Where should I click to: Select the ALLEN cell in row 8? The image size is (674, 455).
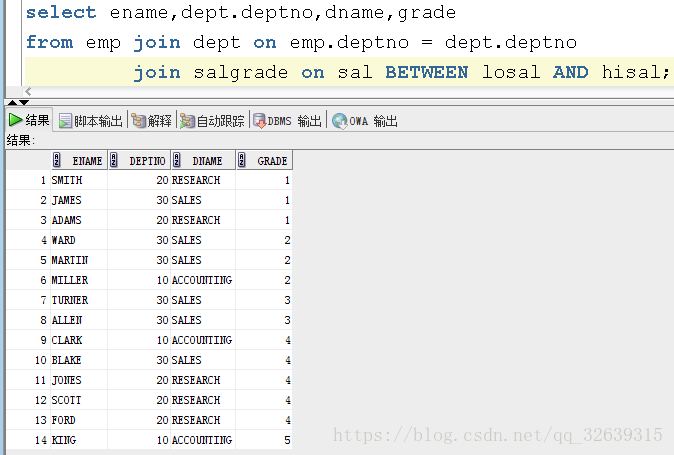(79, 320)
